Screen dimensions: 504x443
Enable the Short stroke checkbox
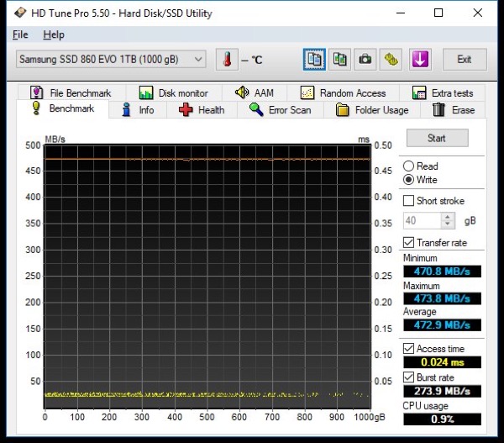click(408, 201)
